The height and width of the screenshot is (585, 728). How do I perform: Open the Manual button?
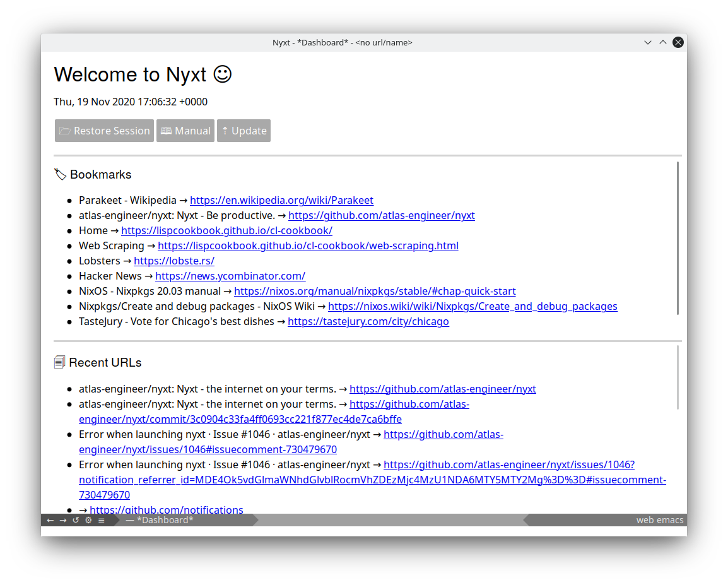(185, 131)
